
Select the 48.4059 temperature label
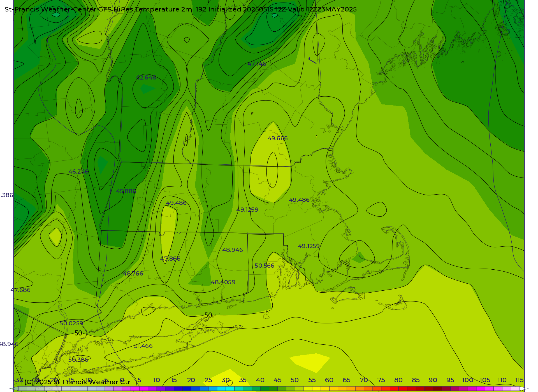pos(223,282)
